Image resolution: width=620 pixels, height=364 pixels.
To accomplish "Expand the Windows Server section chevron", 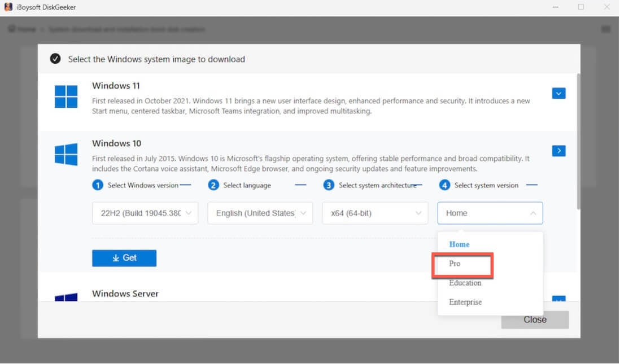I will click(558, 299).
